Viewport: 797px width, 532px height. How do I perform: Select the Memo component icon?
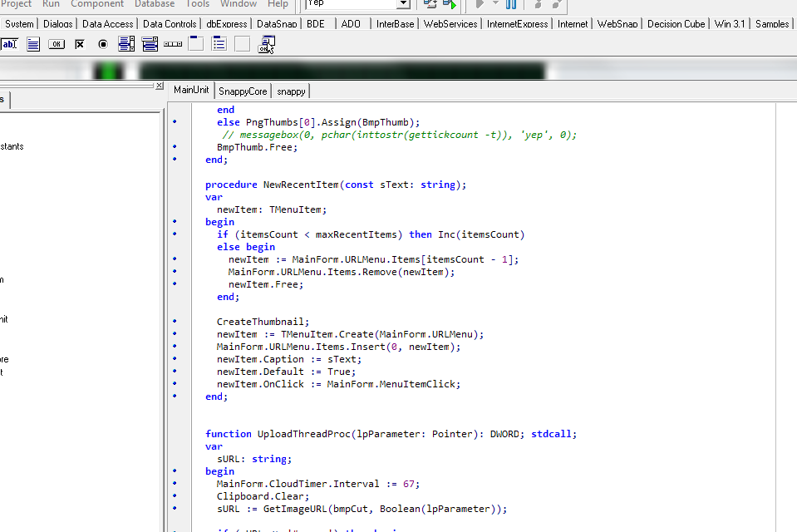pyautogui.click(x=33, y=44)
